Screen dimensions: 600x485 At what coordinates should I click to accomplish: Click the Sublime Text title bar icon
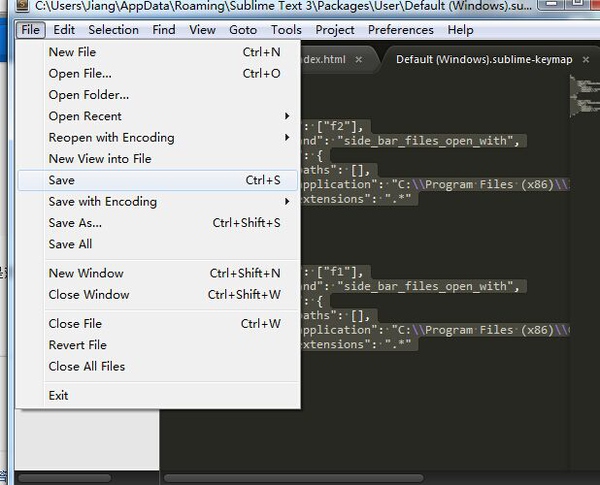[x=23, y=5]
